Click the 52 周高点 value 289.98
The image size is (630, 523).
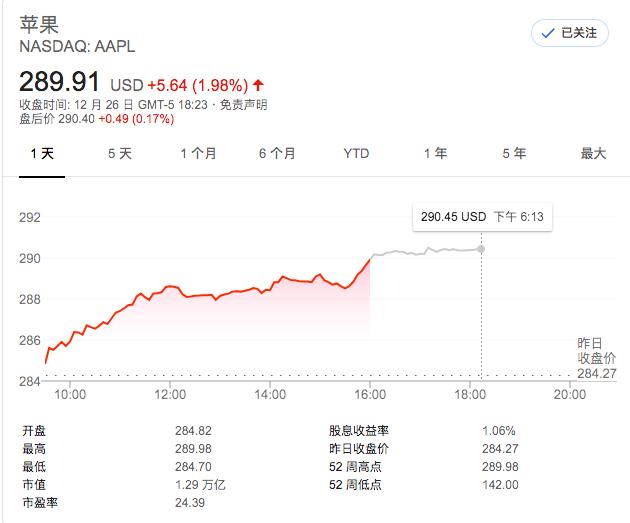[500, 467]
